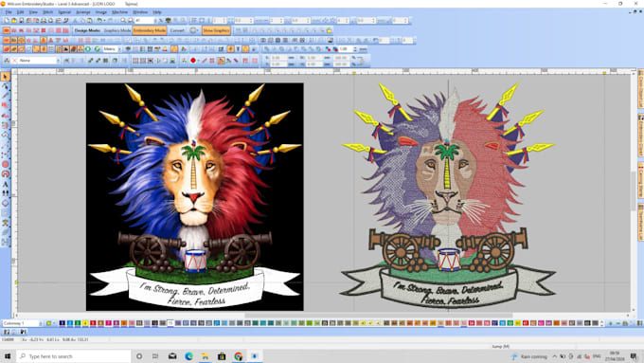Click the Convert button
Screen dimensions: 644x363
click(x=177, y=30)
